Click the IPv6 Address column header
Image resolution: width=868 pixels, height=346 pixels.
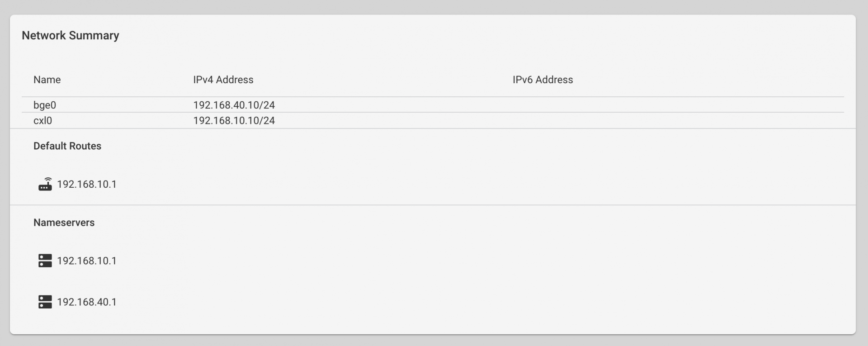pyautogui.click(x=542, y=80)
